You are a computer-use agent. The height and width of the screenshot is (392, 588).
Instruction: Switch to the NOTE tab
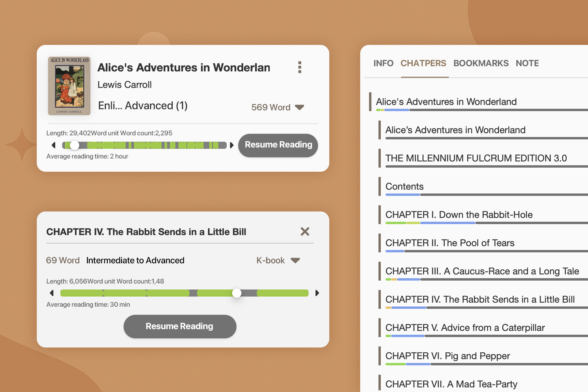[527, 63]
